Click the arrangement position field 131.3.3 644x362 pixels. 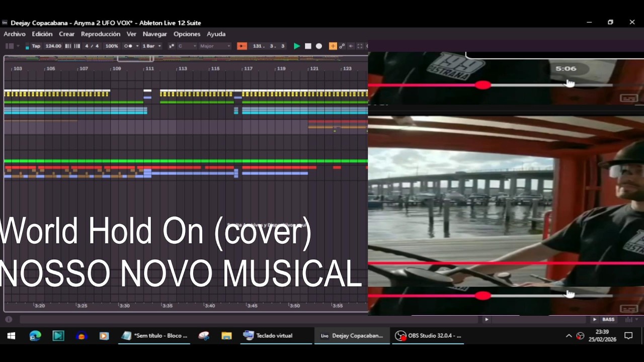pos(269,46)
